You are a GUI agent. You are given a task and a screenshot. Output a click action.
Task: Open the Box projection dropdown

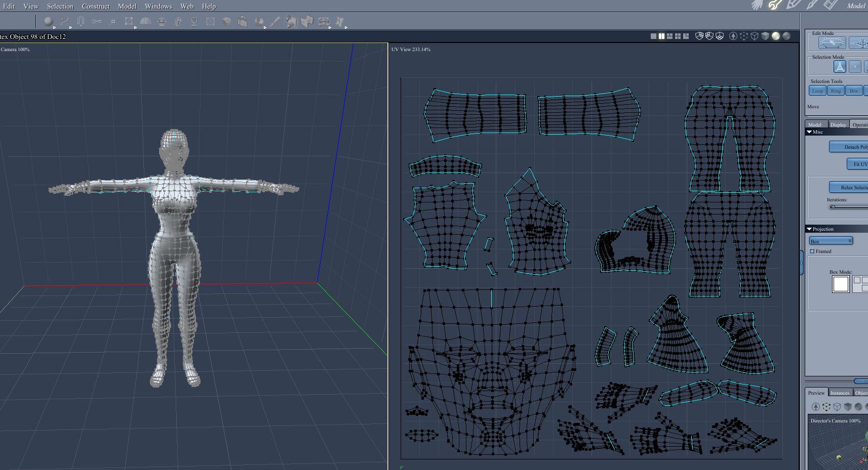click(x=831, y=241)
